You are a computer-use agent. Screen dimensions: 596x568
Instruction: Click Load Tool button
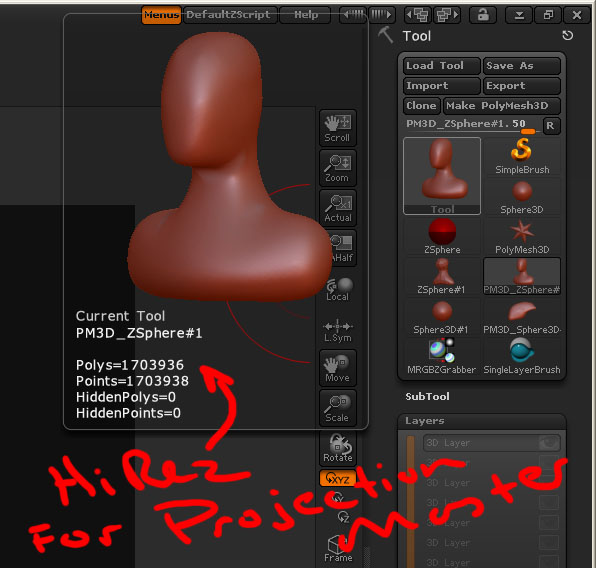click(x=442, y=66)
